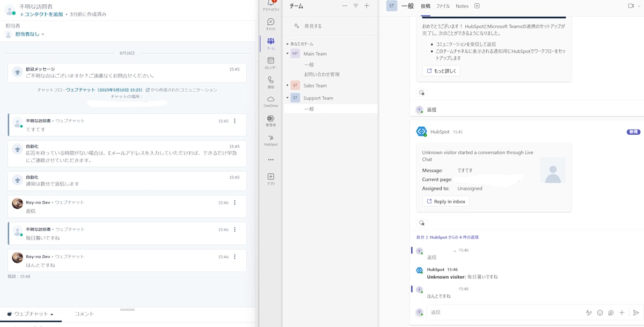Click the plus actions icon in reply box
Viewport: 644px width, 327px height.
coord(622,313)
